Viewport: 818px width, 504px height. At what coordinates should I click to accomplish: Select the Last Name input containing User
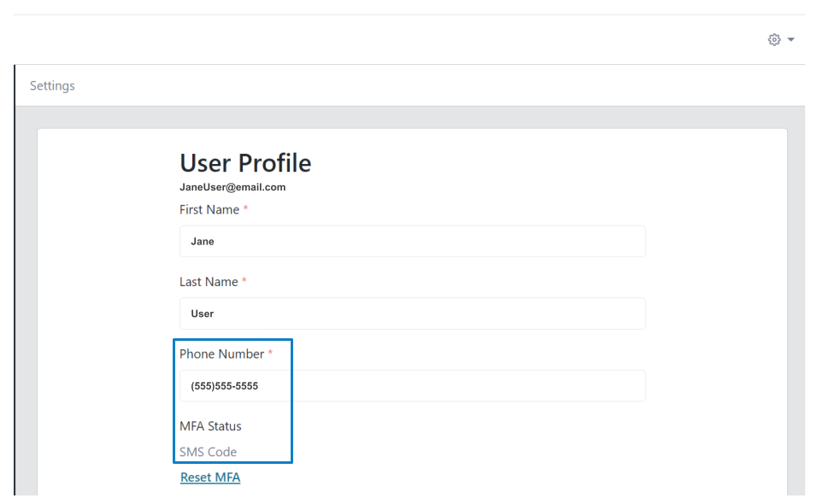pos(412,314)
